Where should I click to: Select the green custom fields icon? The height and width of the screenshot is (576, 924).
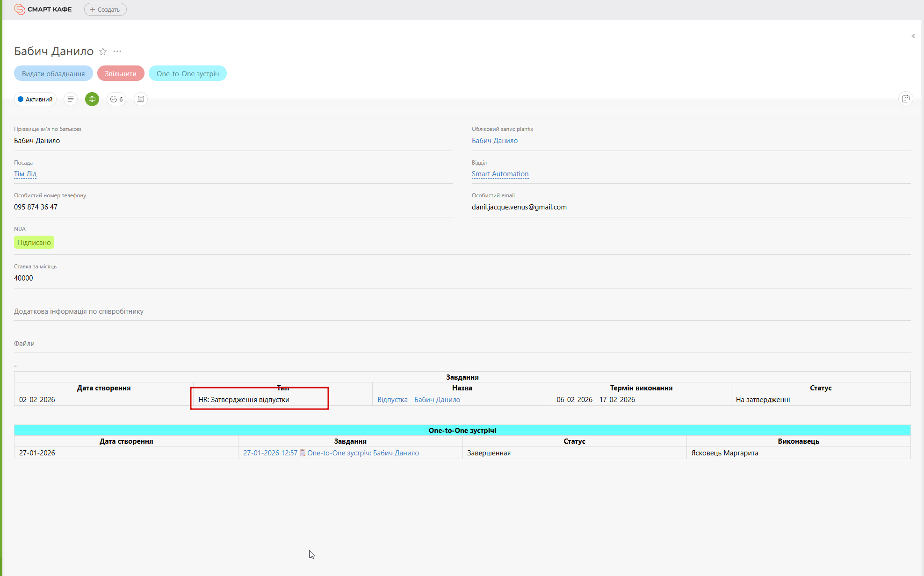pos(92,99)
